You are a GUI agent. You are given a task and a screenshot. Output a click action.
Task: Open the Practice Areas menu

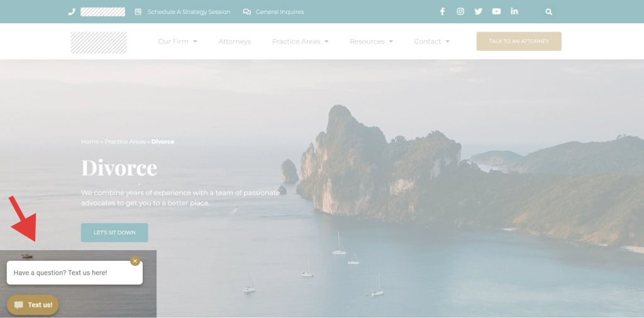[x=296, y=41]
